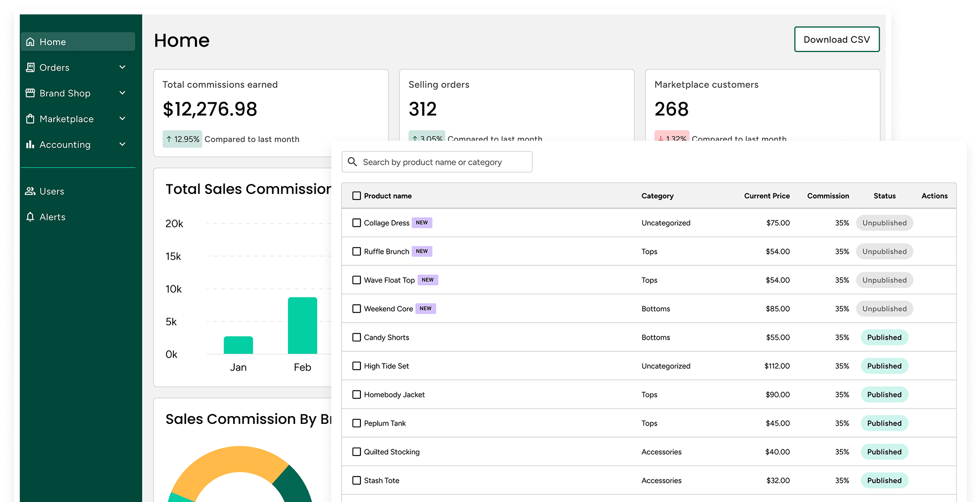Click the Status column header
The width and height of the screenshot is (980, 502).
tap(884, 196)
